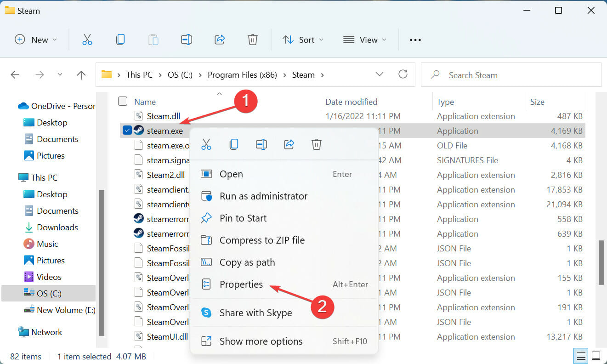Image resolution: width=607 pixels, height=364 pixels.
Task: Copy using the context menu copy icon
Action: pyautogui.click(x=234, y=144)
